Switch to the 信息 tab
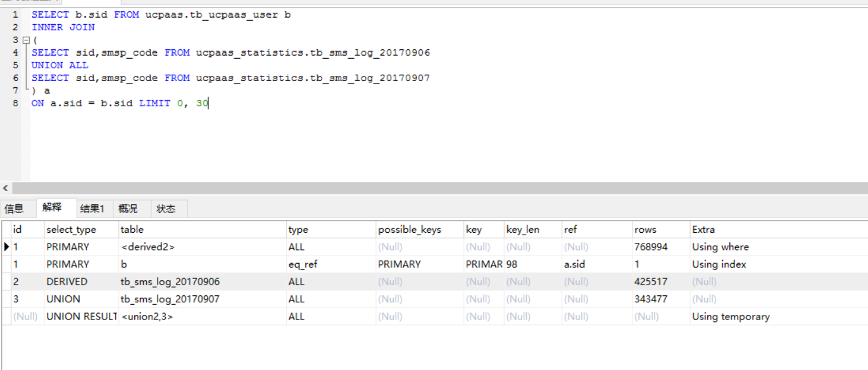This screenshot has width=868, height=370. pos(14,209)
